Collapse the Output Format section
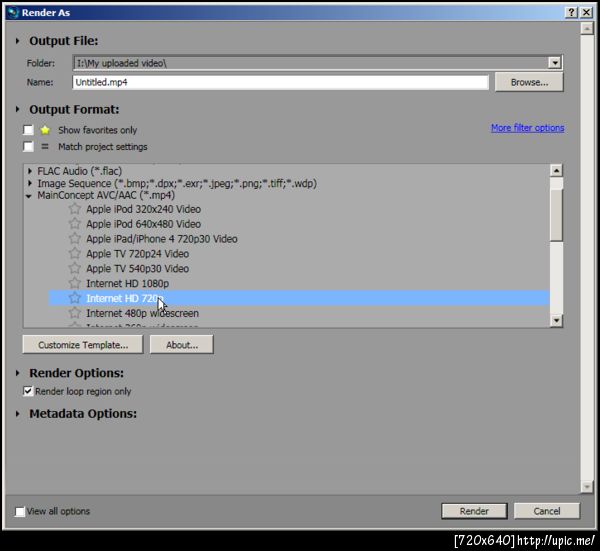This screenshot has height=551, width=600. pos(18,109)
